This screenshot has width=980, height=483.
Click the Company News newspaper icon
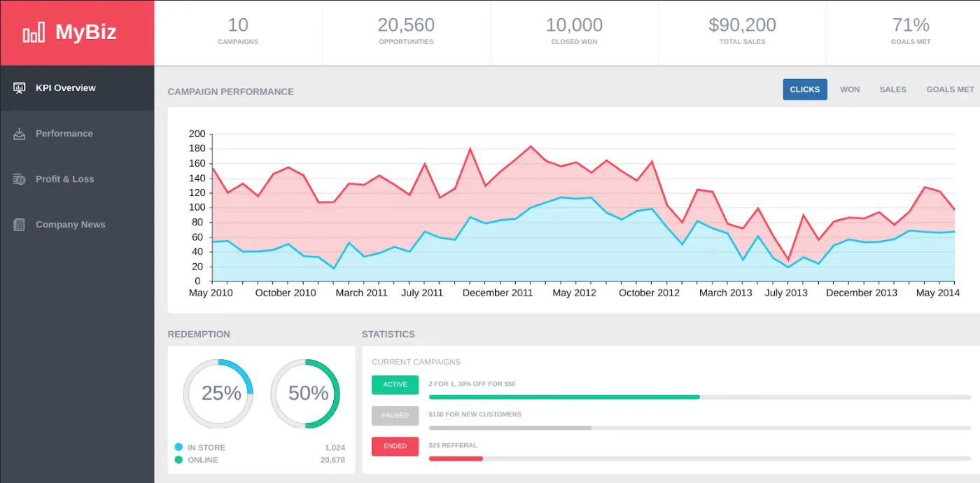coord(20,225)
